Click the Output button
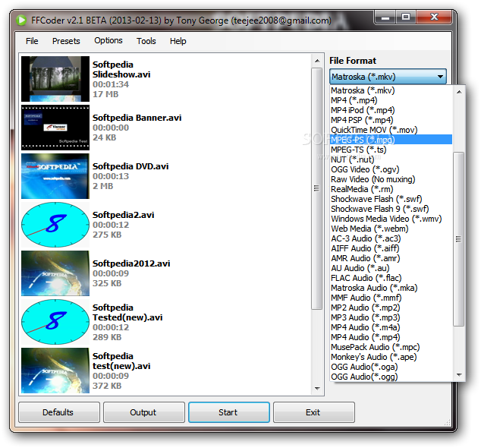This screenshot has width=481, height=448. (144, 412)
